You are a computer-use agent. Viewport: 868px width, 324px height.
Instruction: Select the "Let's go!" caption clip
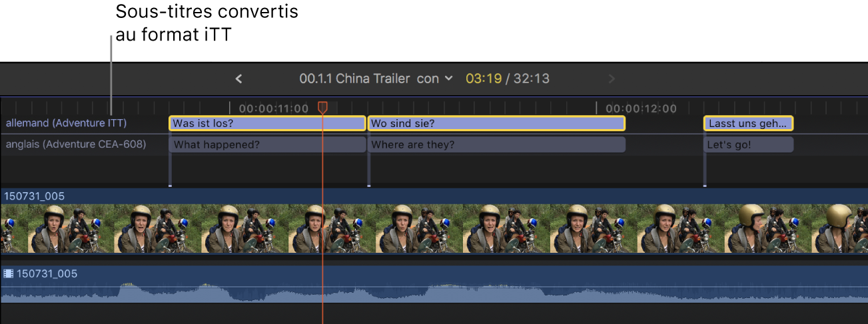coord(748,144)
